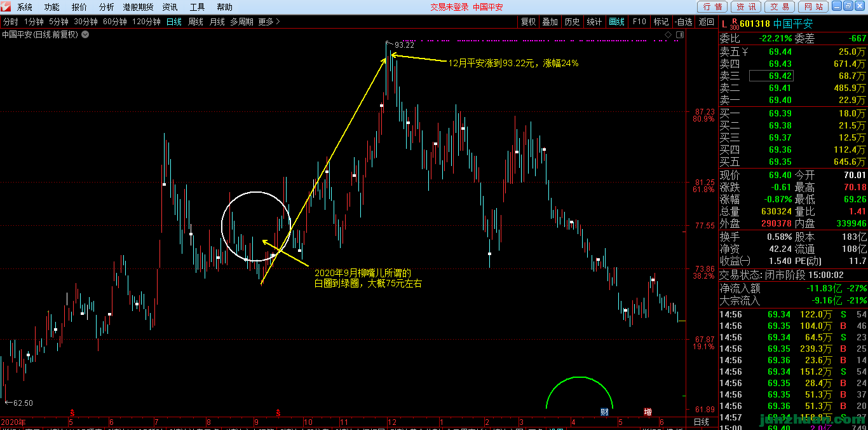Select the 120分钟 period

pyautogui.click(x=146, y=22)
